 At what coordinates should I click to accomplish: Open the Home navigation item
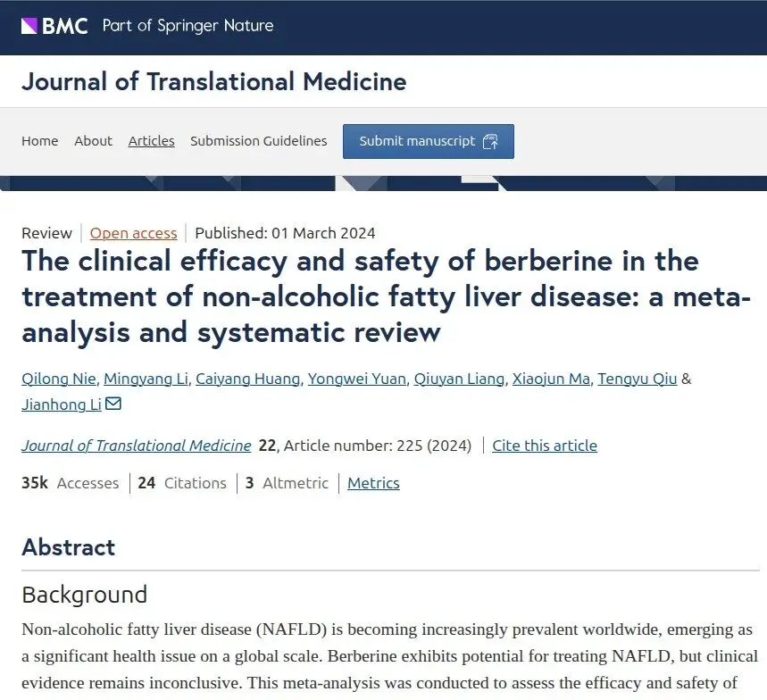click(x=39, y=141)
